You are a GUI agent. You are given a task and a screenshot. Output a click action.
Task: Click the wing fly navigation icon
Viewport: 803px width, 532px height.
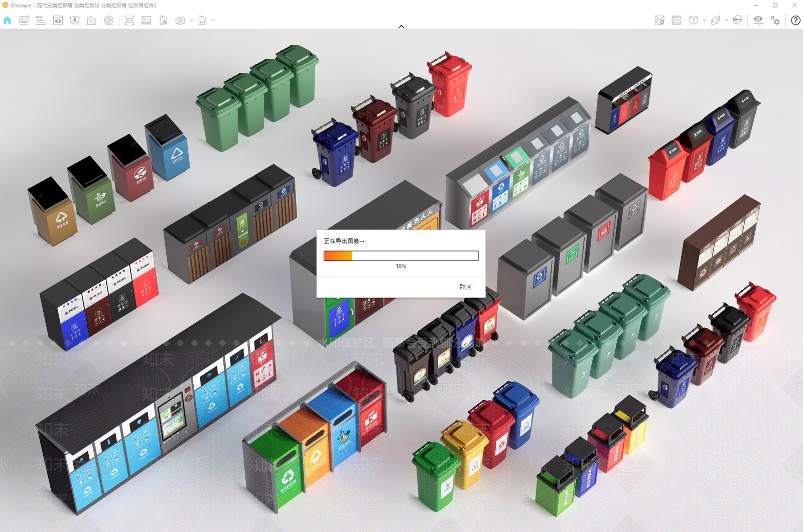tap(716, 21)
